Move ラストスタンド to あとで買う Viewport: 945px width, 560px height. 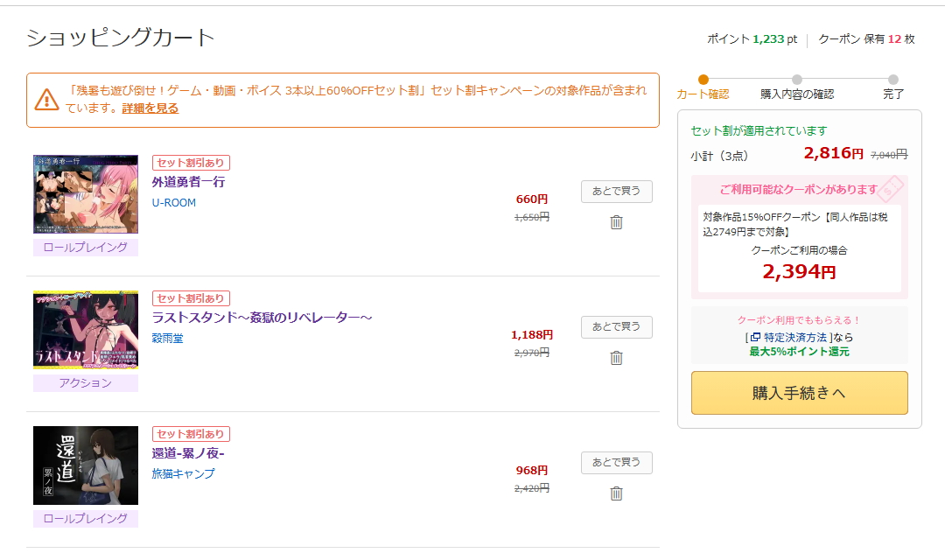(617, 326)
